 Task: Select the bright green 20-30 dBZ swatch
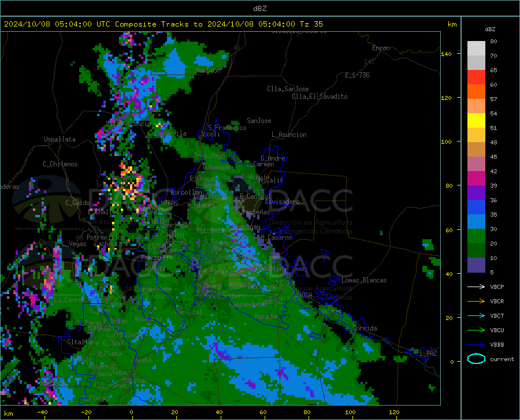(476, 236)
